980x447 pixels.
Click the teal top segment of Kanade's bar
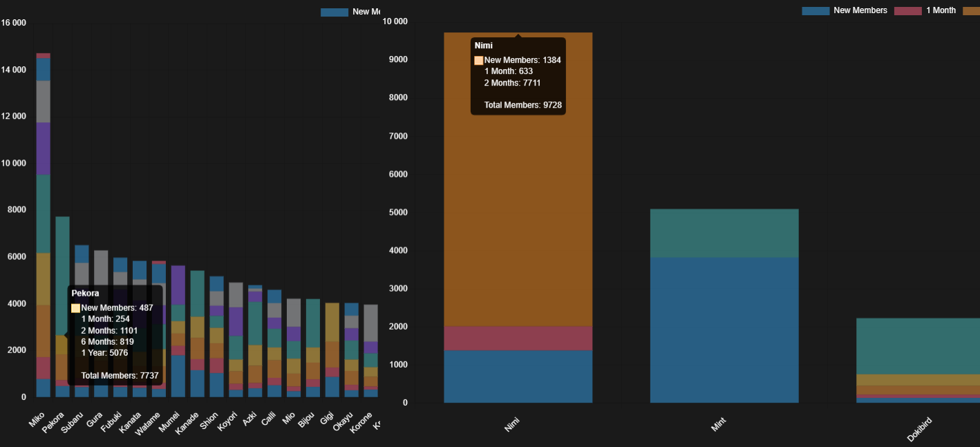[198, 294]
